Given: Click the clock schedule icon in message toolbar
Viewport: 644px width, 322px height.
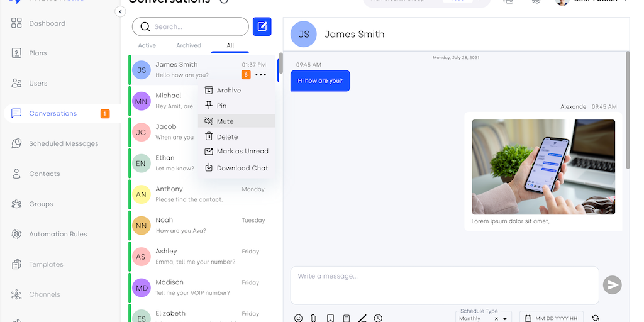Looking at the screenshot, I should point(378,318).
